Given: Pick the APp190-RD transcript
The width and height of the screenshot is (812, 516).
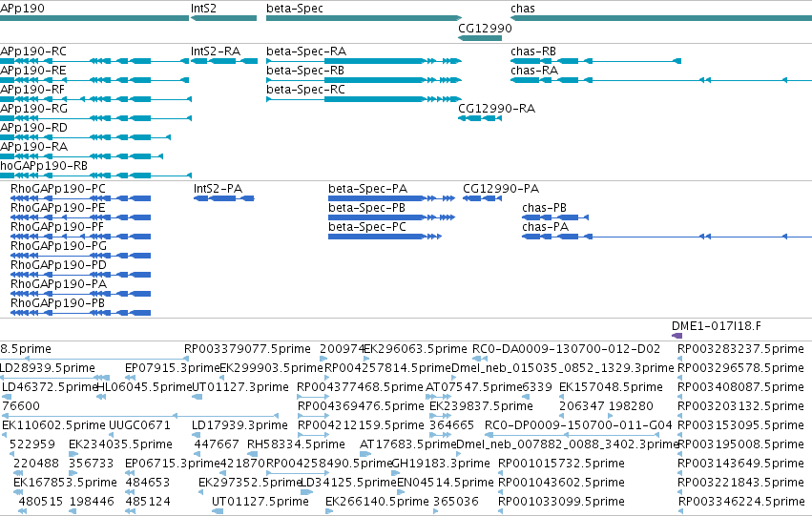Looking at the screenshot, I should 86,137.
